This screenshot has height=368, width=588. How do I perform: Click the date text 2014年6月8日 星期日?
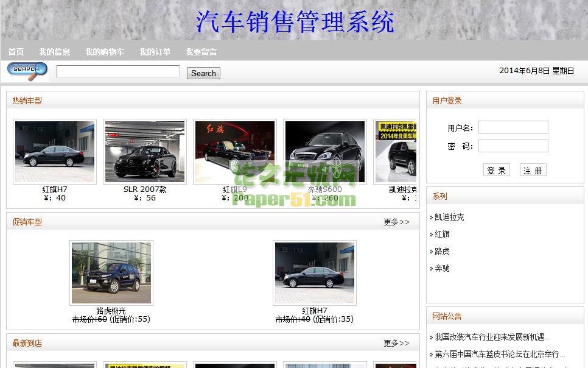coord(537,71)
